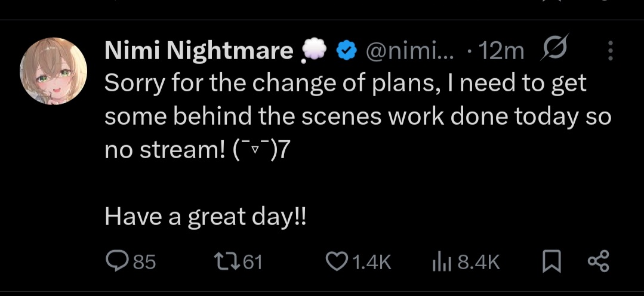Open the @nimi... handle link
Screen dimensions: 644x296
(x=408, y=52)
